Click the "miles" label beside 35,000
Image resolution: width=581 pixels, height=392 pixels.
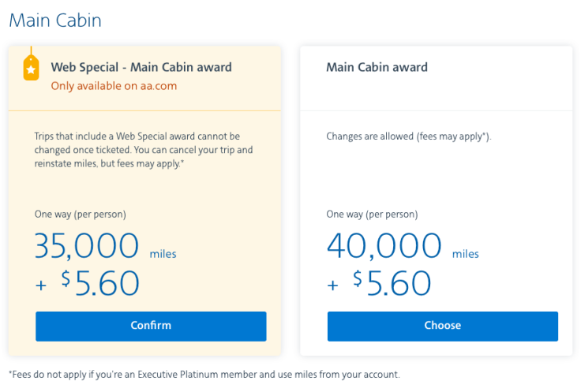click(x=163, y=254)
